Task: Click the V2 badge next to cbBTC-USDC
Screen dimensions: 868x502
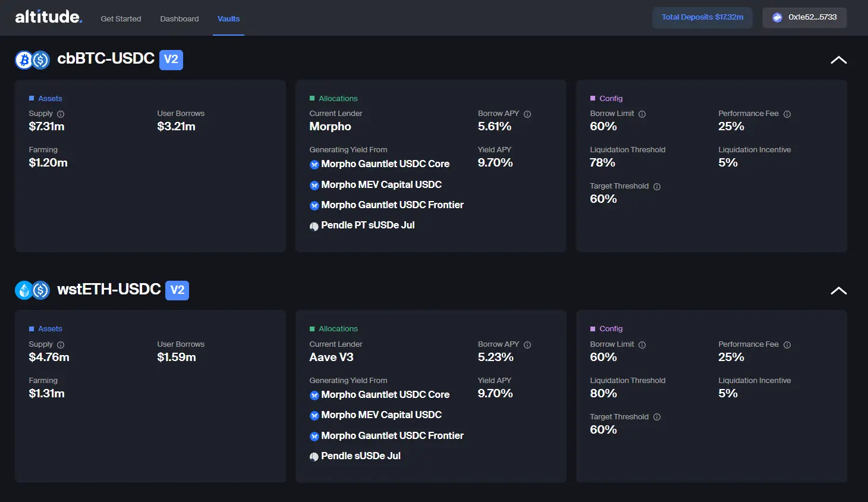Action: [171, 59]
